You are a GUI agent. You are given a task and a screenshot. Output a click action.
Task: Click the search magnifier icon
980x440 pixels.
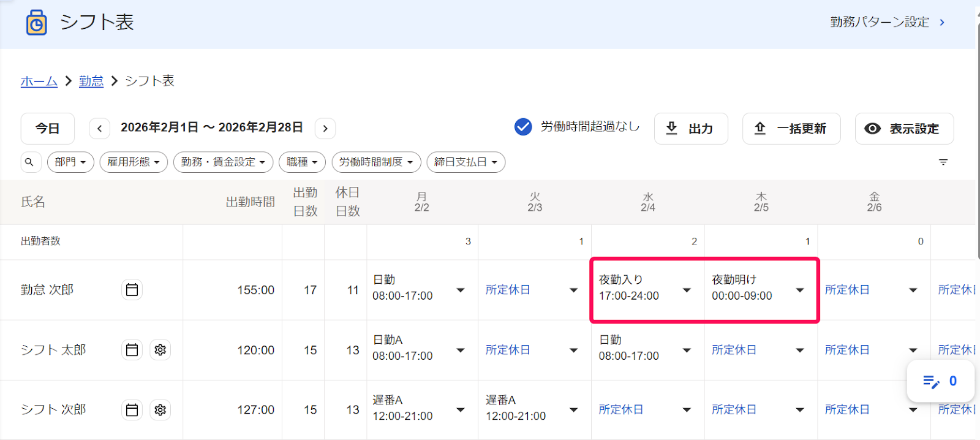(x=29, y=162)
